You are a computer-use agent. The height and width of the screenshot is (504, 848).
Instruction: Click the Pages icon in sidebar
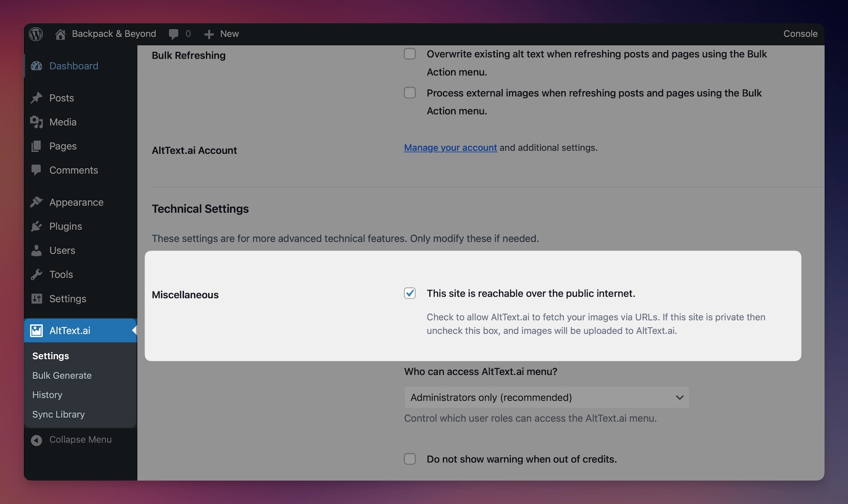pos(37,146)
